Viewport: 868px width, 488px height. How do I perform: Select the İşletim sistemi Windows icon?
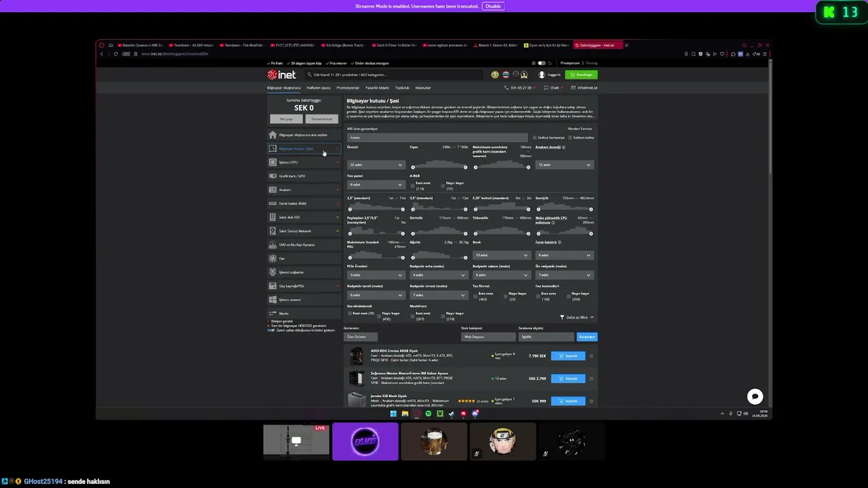click(273, 300)
